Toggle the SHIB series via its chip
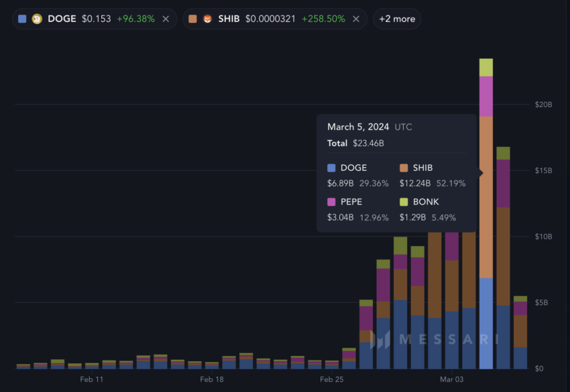Screen dimensions: 570x392 click(x=229, y=18)
